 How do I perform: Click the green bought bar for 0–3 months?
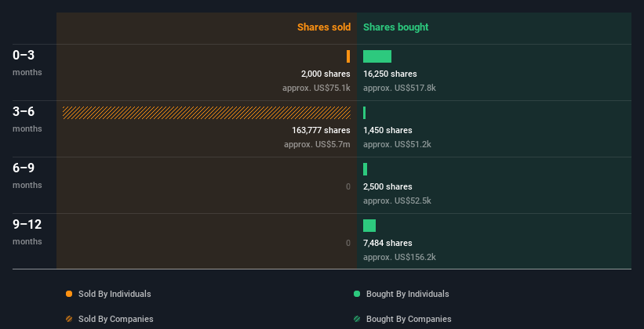click(x=377, y=56)
